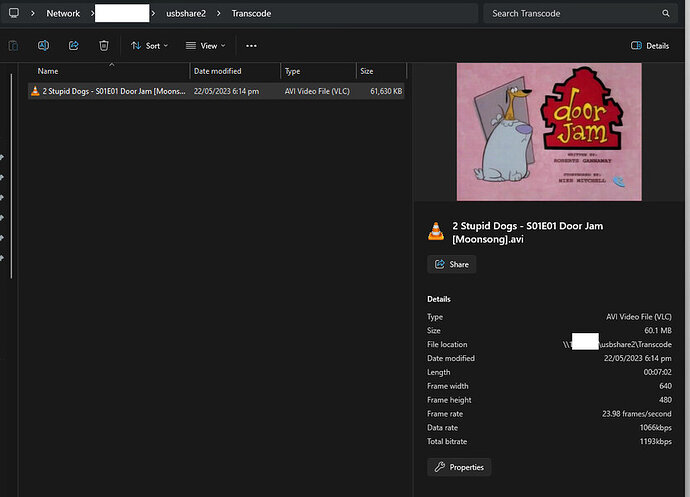Open the Sort dropdown
The image size is (690, 497).
[150, 46]
